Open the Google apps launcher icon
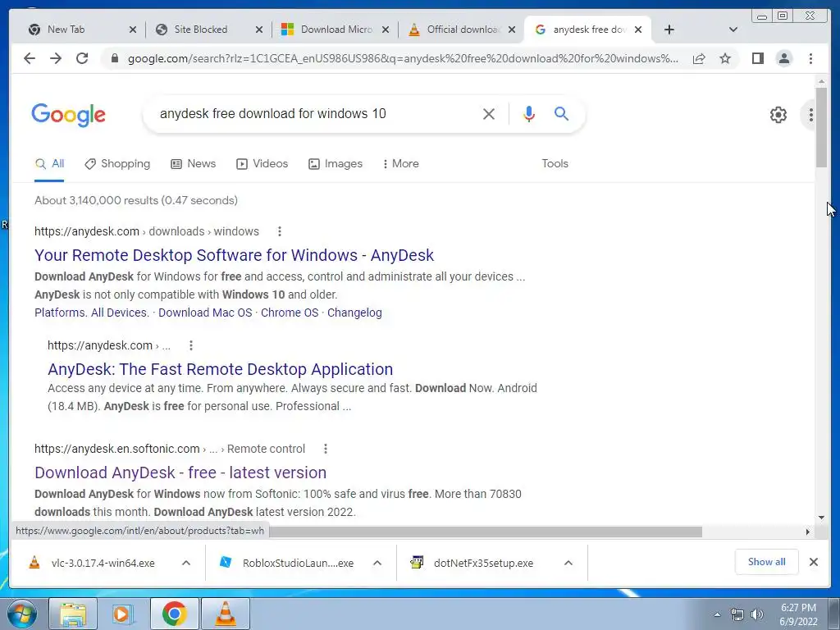This screenshot has height=630, width=840. click(x=811, y=115)
